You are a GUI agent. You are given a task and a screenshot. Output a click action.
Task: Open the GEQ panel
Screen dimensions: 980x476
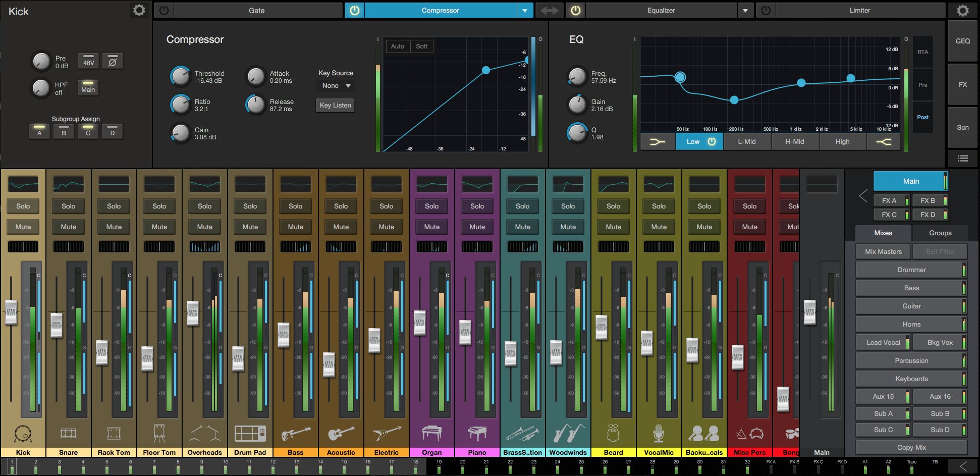[962, 41]
